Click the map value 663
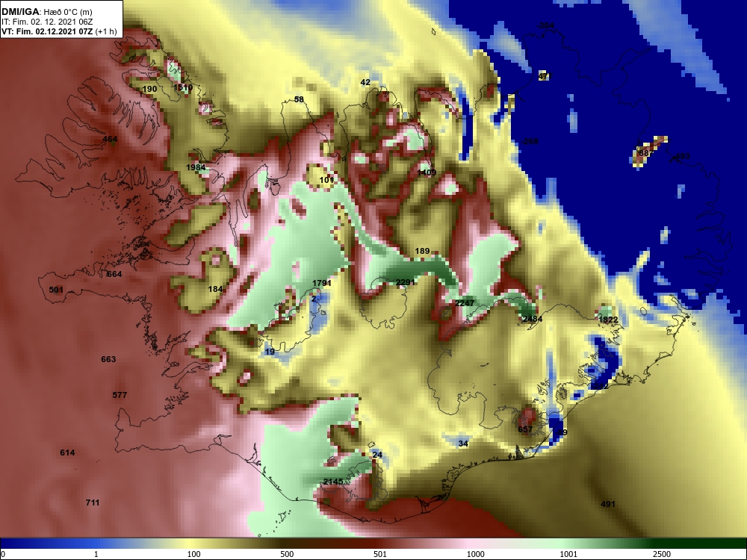747x560 pixels. pyautogui.click(x=108, y=360)
